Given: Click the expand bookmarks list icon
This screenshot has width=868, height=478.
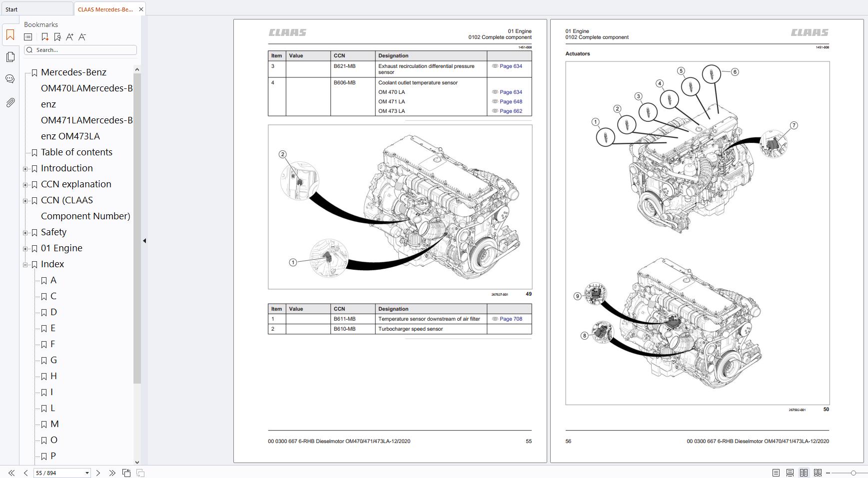Looking at the screenshot, I should click(x=28, y=37).
